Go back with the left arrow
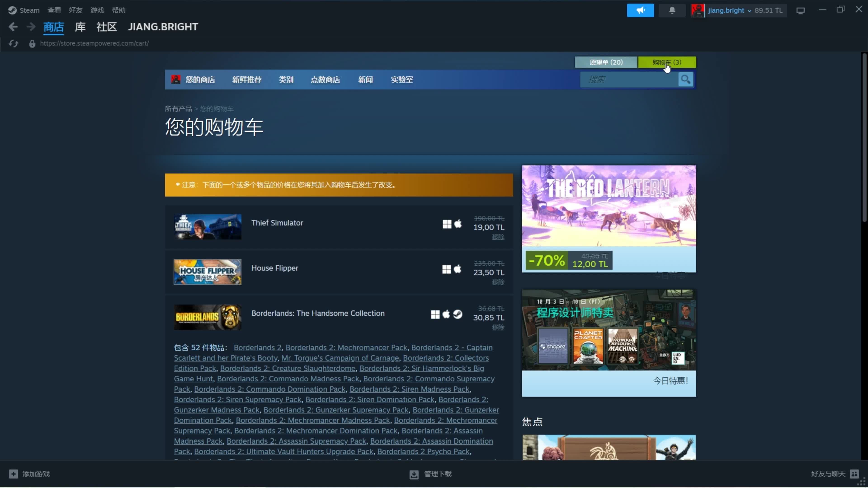The height and width of the screenshot is (488, 868). (13, 27)
